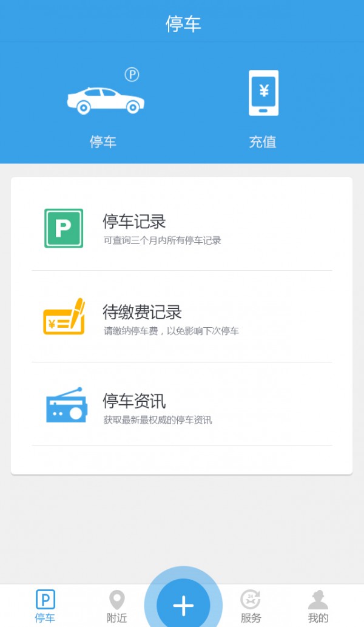This screenshot has width=364, height=627.
Task: Open 停车记录 title in the list
Action: tap(134, 222)
